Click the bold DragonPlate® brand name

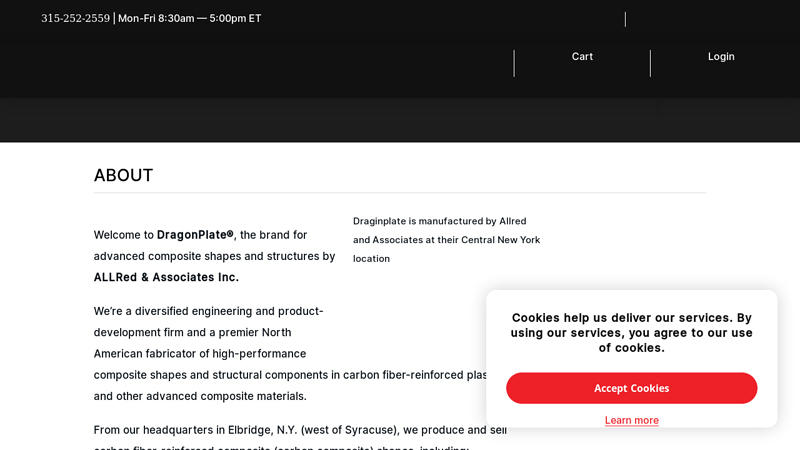click(x=195, y=235)
